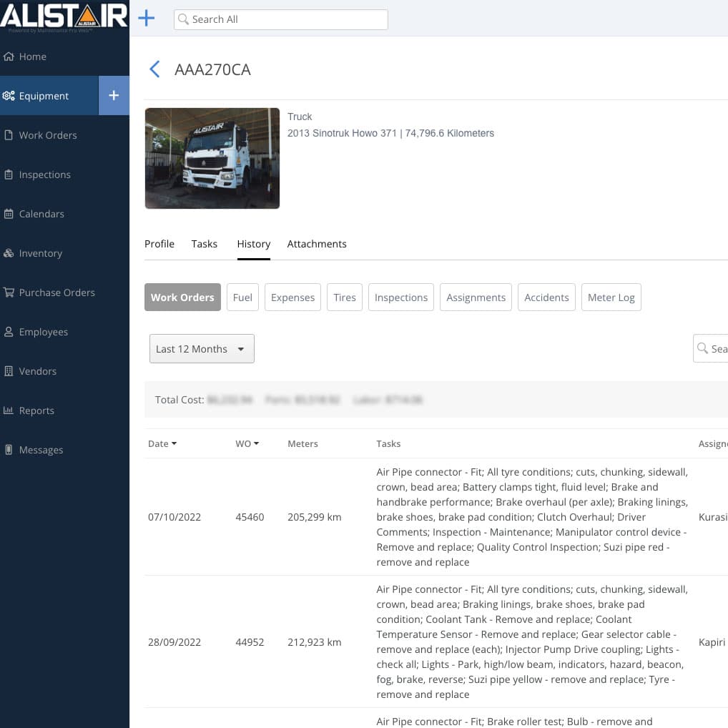
Task: Open Reports from the sidebar
Action: 36,410
